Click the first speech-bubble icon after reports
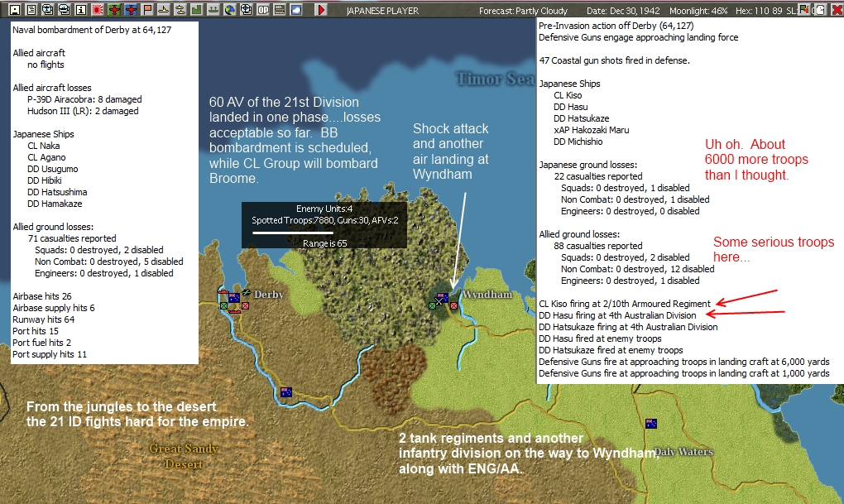Screen dimensions: 844x504 click(x=48, y=10)
